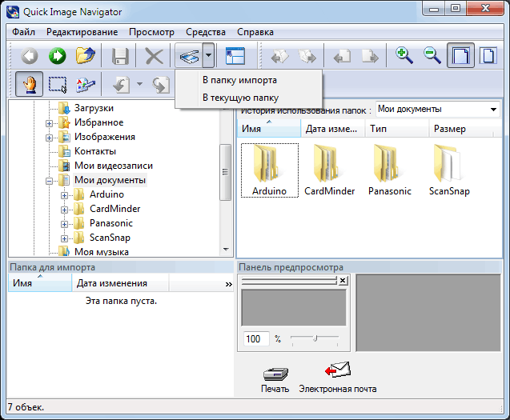Open the Справка menu

point(255,32)
